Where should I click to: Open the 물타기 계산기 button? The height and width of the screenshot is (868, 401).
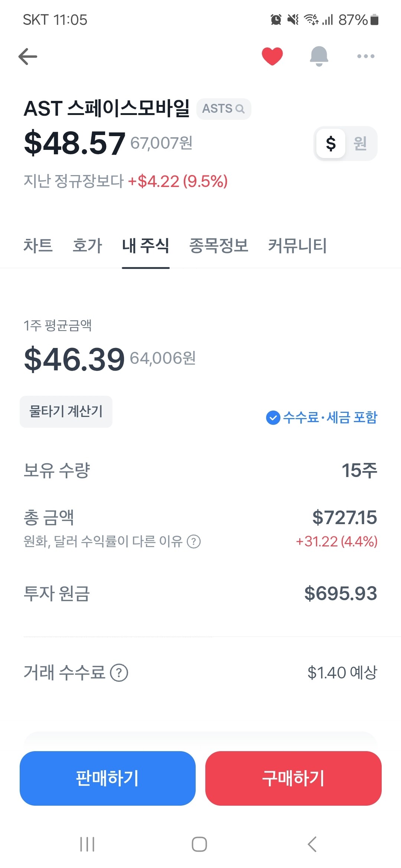(x=66, y=411)
